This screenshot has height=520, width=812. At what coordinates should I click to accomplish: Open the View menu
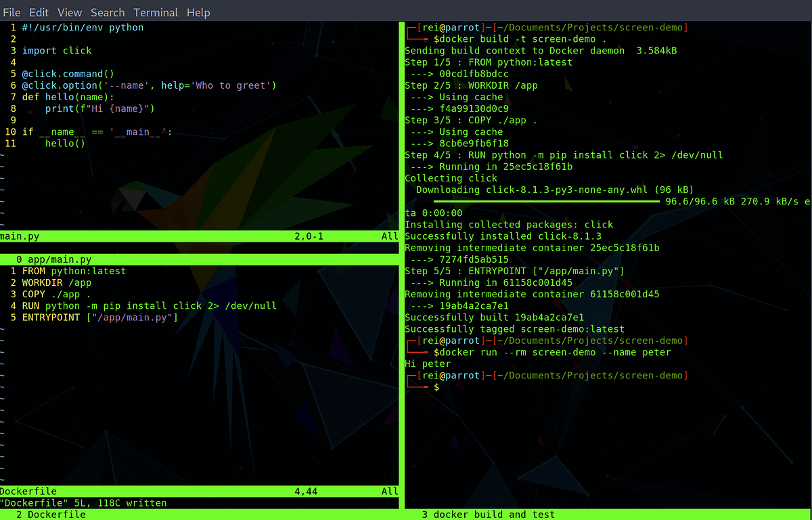click(69, 12)
